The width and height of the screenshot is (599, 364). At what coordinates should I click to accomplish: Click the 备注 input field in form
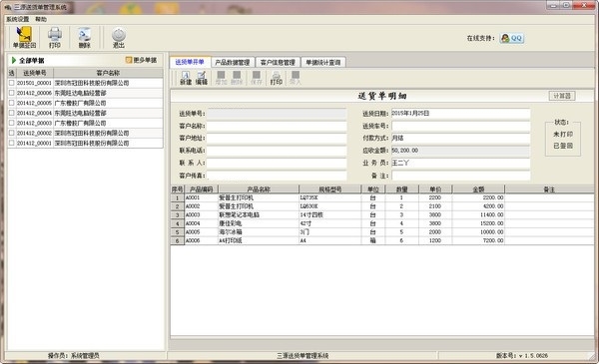(460, 176)
